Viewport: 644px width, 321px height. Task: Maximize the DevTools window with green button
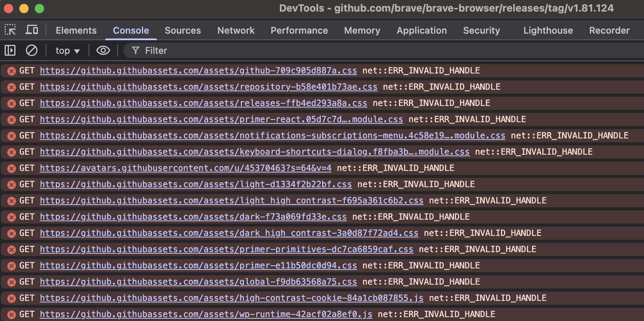point(39,8)
